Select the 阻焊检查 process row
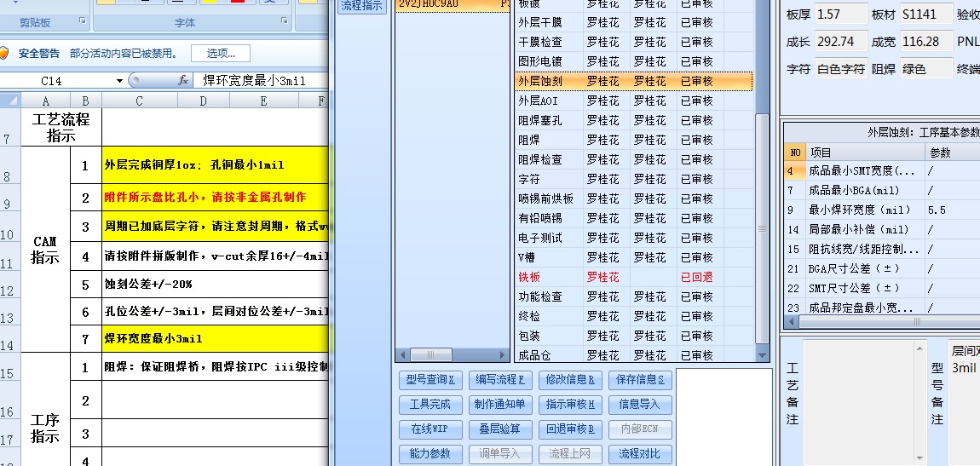The width and height of the screenshot is (980, 466). coord(634,159)
